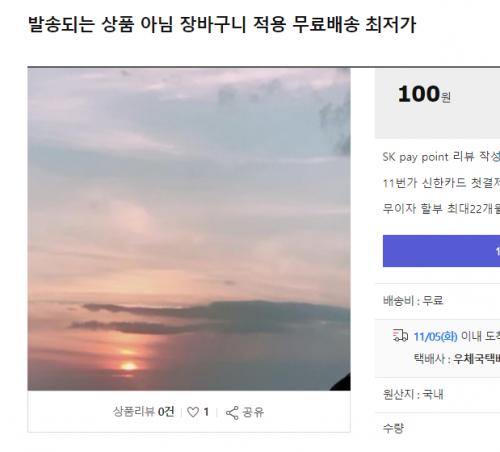Click the heart like icon
Image resolution: width=500 pixels, height=452 pixels.
point(193,412)
